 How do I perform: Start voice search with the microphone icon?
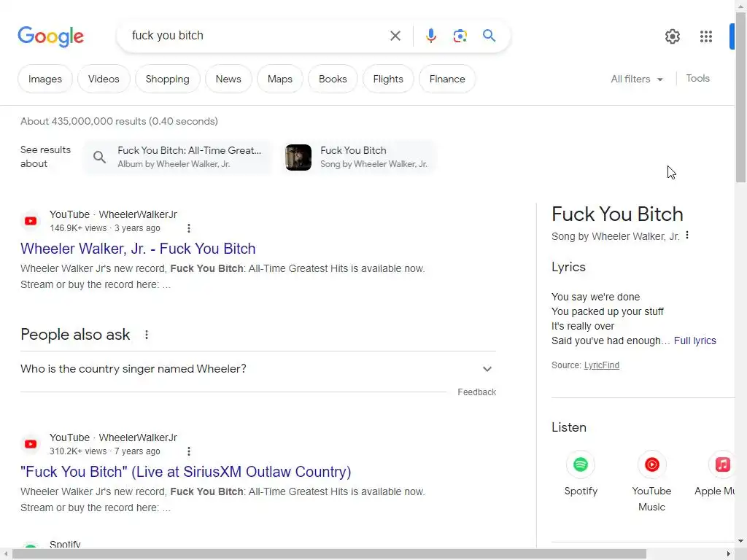430,36
